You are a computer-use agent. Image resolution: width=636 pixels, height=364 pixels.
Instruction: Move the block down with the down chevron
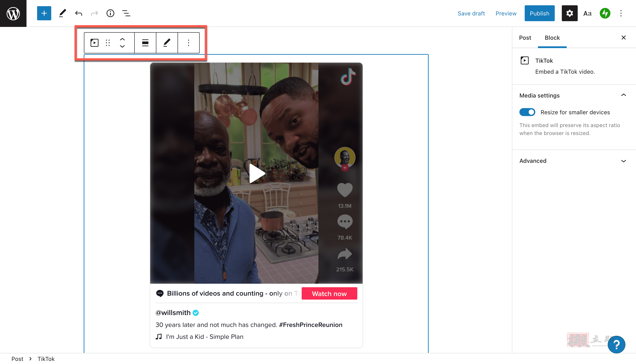click(122, 46)
